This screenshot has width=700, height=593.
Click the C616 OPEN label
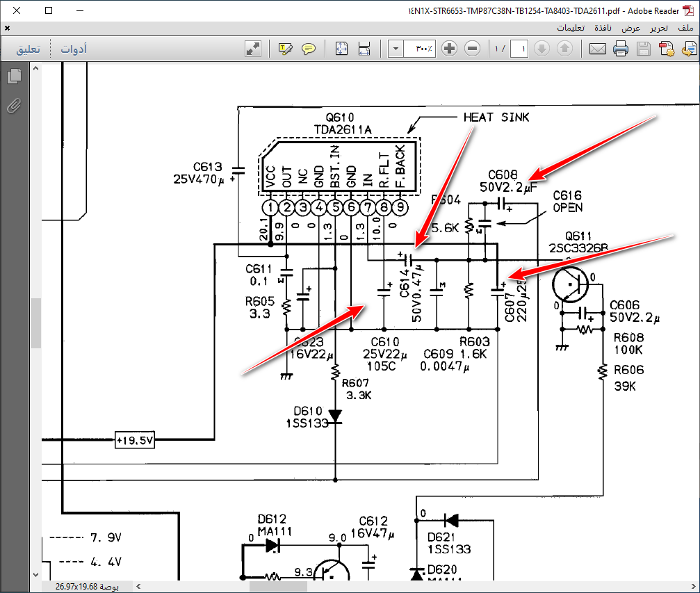(x=567, y=202)
